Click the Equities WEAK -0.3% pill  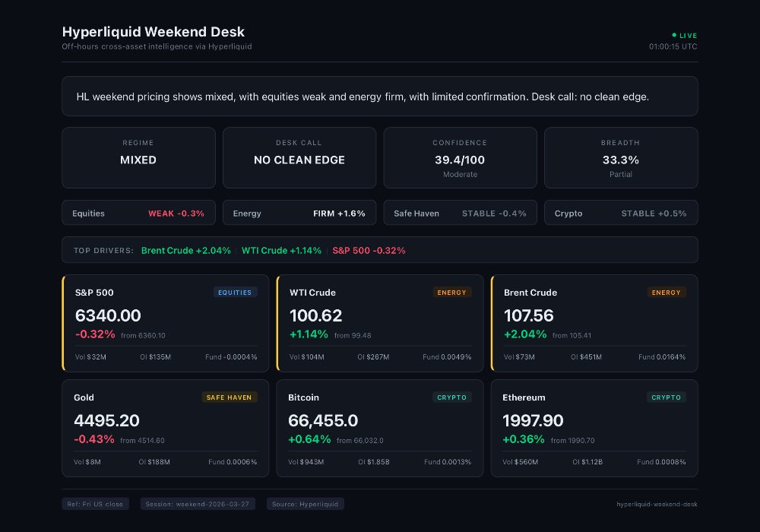pyautogui.click(x=138, y=213)
